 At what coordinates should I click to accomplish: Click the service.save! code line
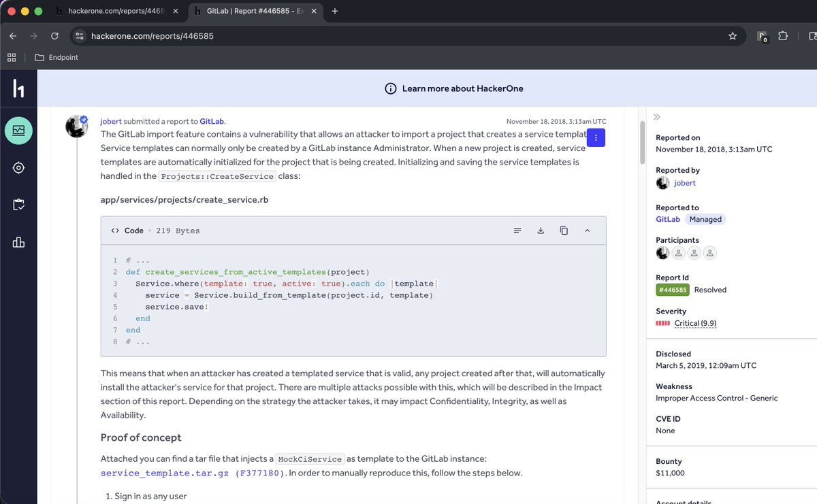click(x=177, y=307)
